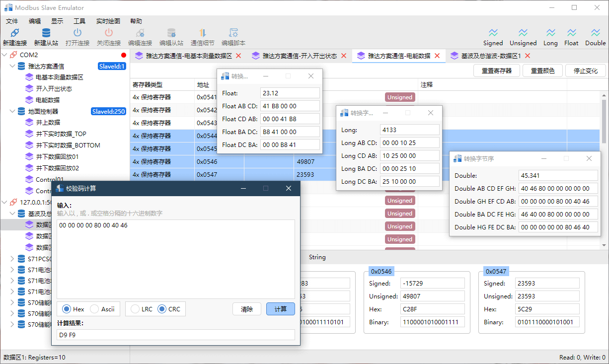This screenshot has height=364, width=609.
Task: Collapse the 地面控制器 slave node
Action: [12, 112]
